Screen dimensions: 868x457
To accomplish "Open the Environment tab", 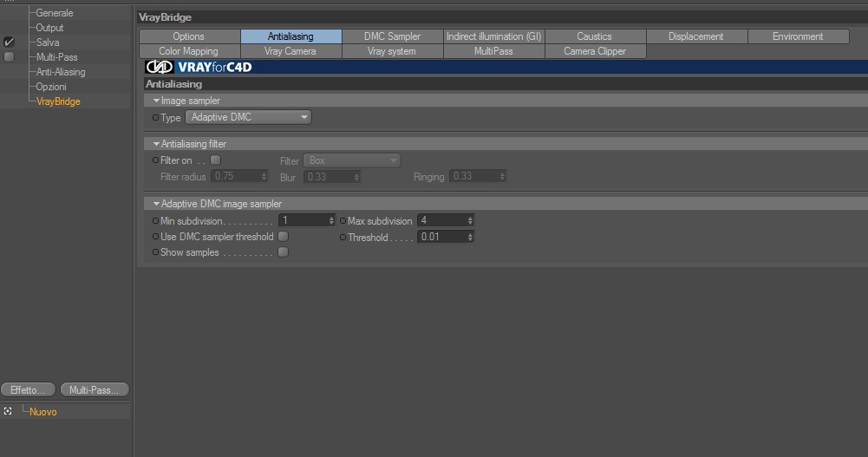I will tap(798, 36).
